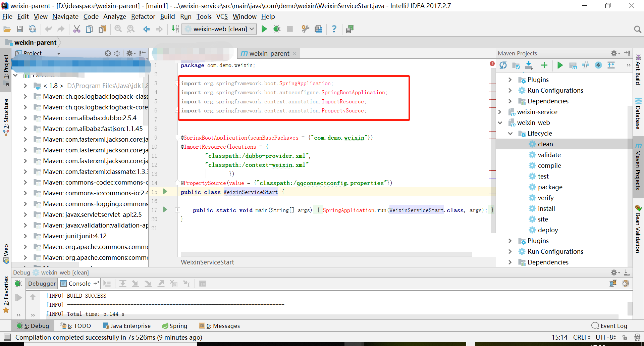Toggle the Web tool window button
644x346 pixels.
click(x=6, y=254)
